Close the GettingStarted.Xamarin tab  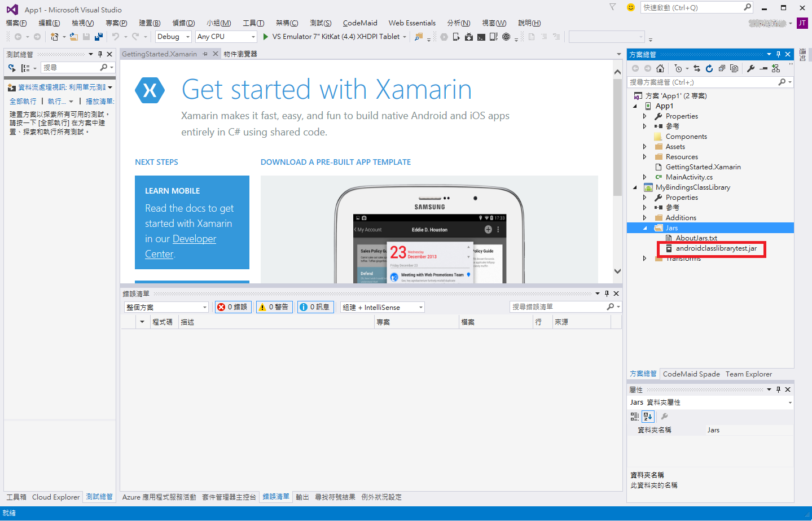tap(216, 54)
